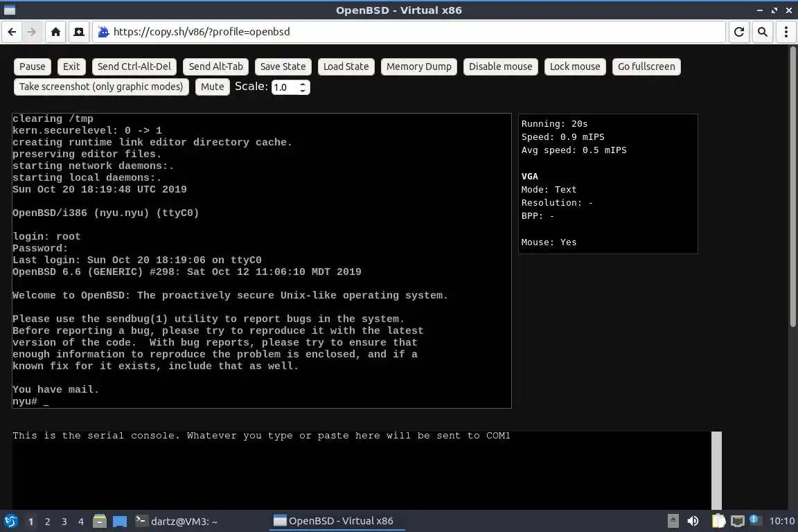Screen dimensions: 798x532
Task: Open the volume speaker icon in tray
Action: coord(693,521)
